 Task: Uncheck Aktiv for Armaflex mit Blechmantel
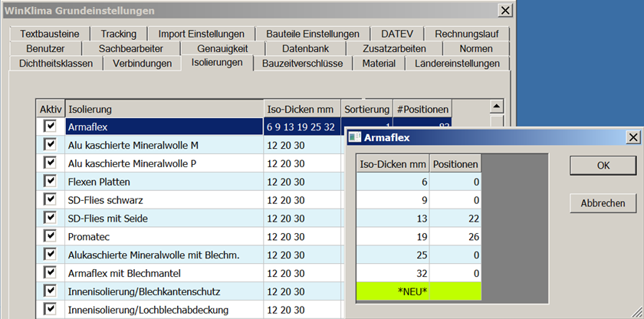[x=51, y=273]
